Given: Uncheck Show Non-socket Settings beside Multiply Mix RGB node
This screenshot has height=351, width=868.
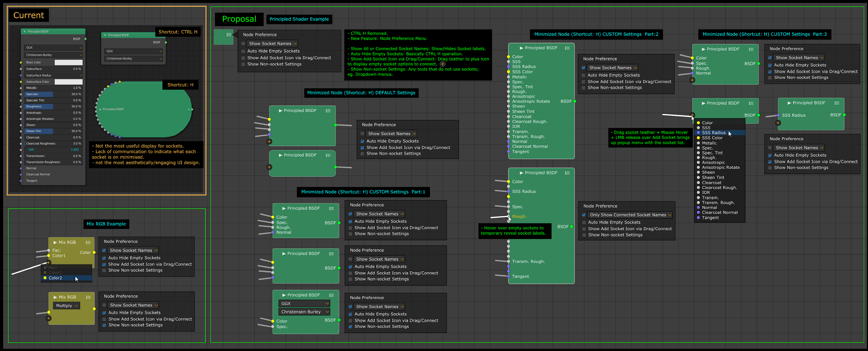Looking at the screenshot, I should point(104,325).
